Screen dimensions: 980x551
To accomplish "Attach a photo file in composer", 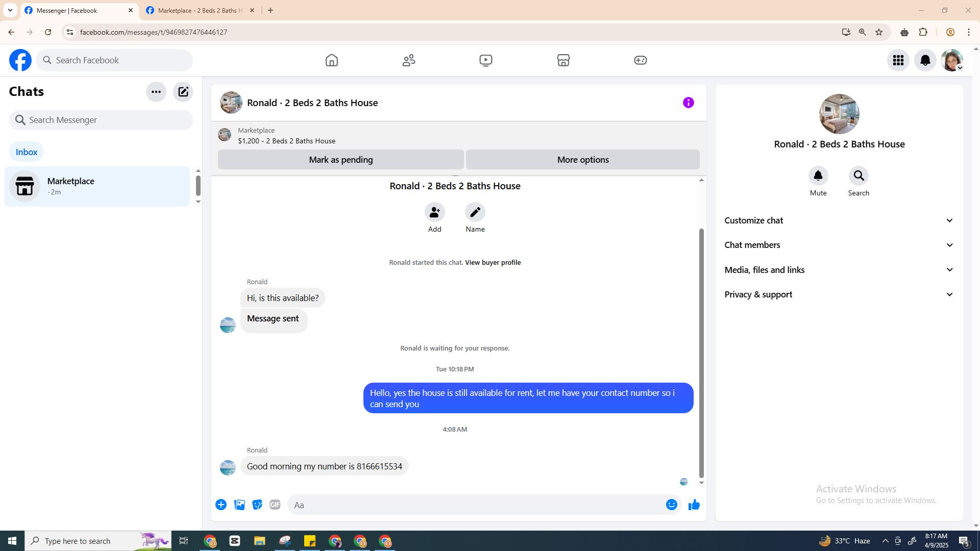I will tap(239, 505).
